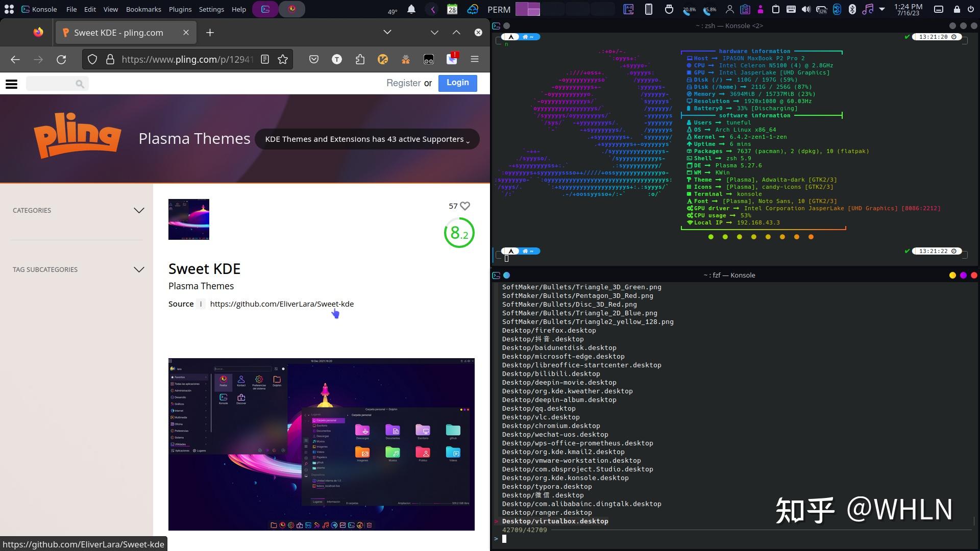This screenshot has height=551, width=980.
Task: Click the blue Bluetooth tray icon
Action: click(837, 9)
